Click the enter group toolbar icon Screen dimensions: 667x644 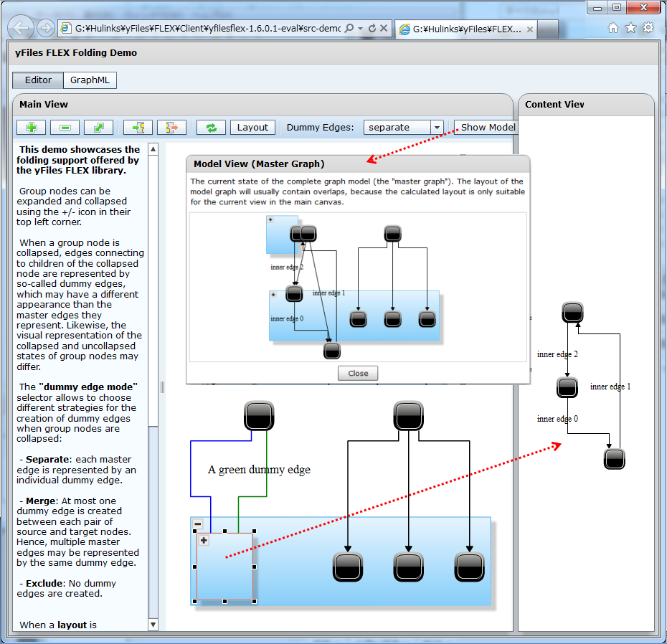(x=138, y=127)
